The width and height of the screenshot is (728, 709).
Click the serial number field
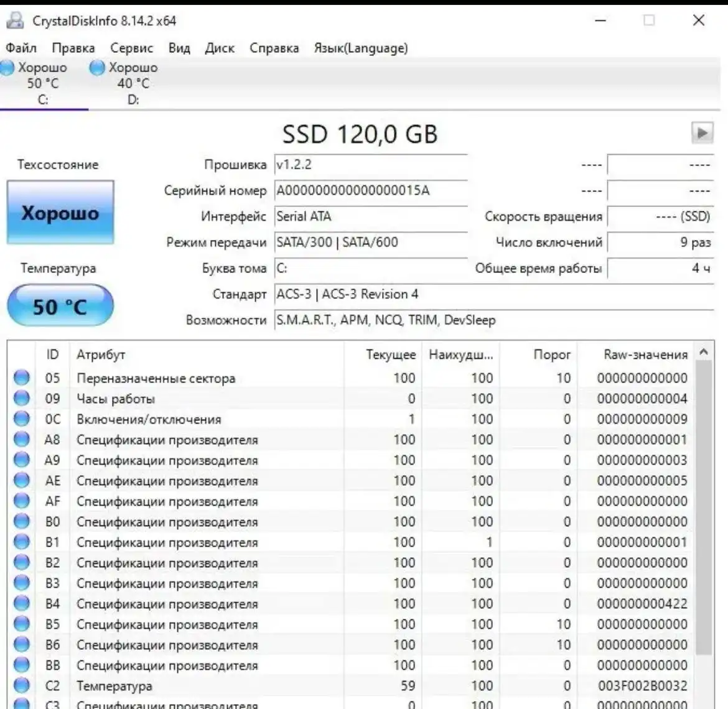click(370, 190)
